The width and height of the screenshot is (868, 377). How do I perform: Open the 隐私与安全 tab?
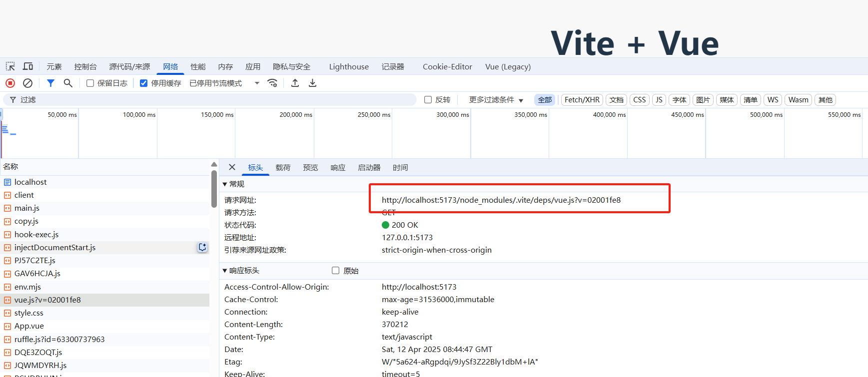291,66
